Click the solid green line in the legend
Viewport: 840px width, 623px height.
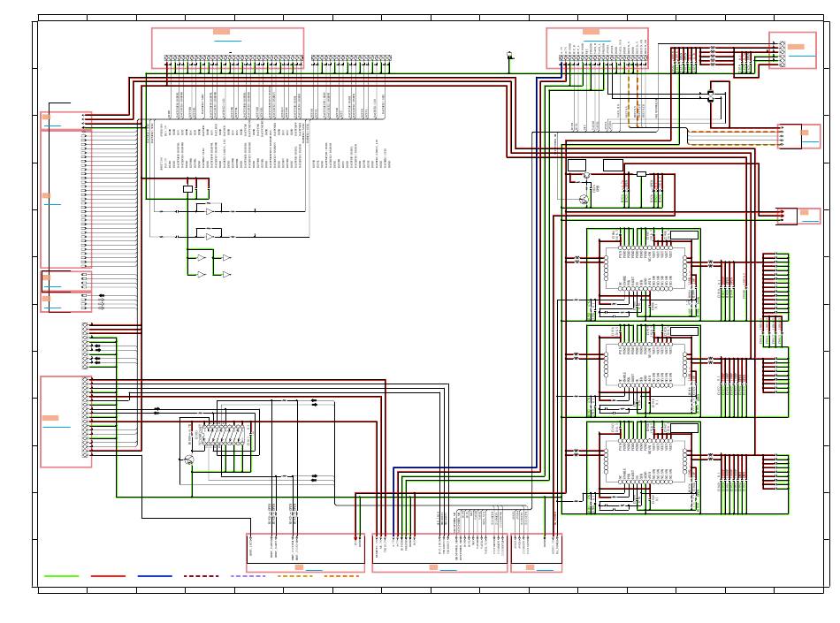[x=61, y=576]
